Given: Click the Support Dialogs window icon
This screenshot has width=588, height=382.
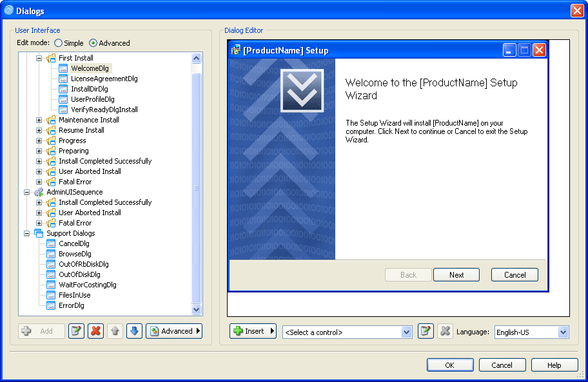Looking at the screenshot, I should coord(39,233).
